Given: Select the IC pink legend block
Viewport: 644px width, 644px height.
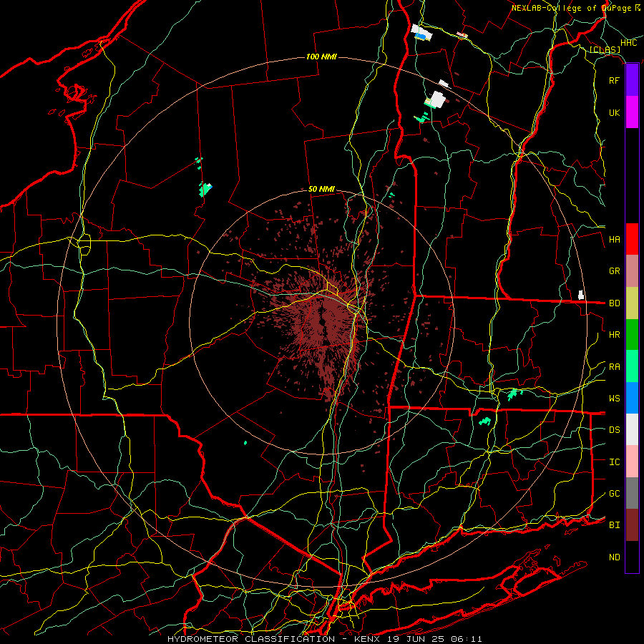Looking at the screenshot, I should pyautogui.click(x=632, y=462).
